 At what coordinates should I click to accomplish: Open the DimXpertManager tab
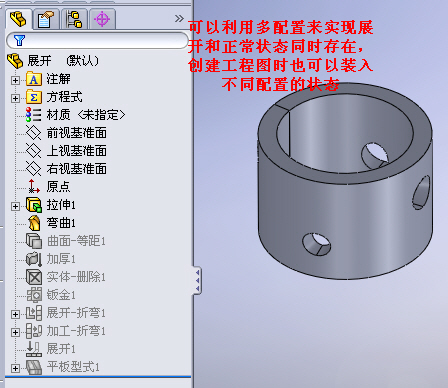point(102,19)
